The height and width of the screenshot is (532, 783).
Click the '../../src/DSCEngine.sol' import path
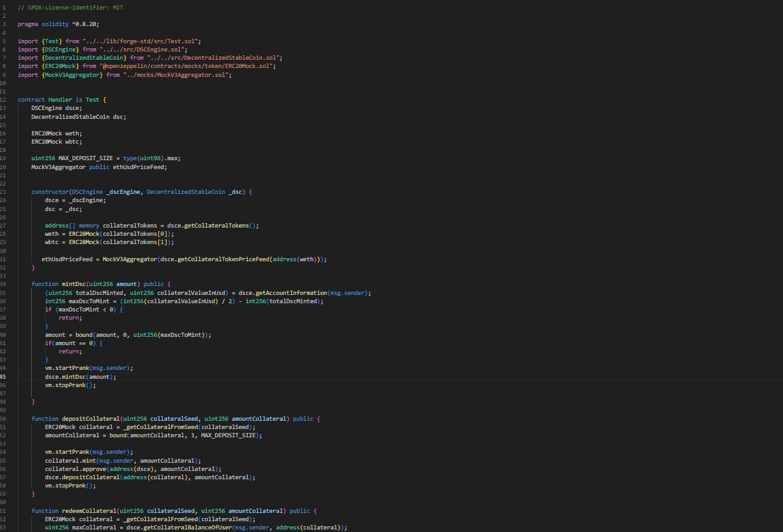144,49
